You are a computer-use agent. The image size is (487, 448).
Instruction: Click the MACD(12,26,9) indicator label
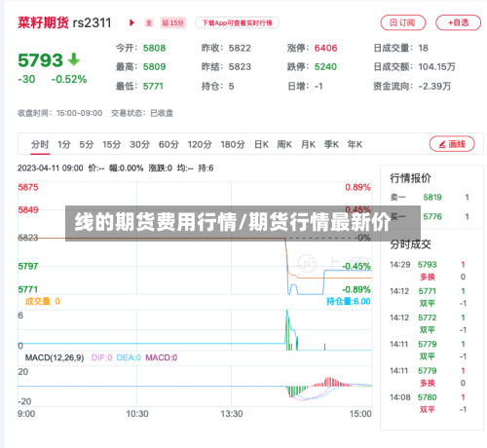coord(55,357)
